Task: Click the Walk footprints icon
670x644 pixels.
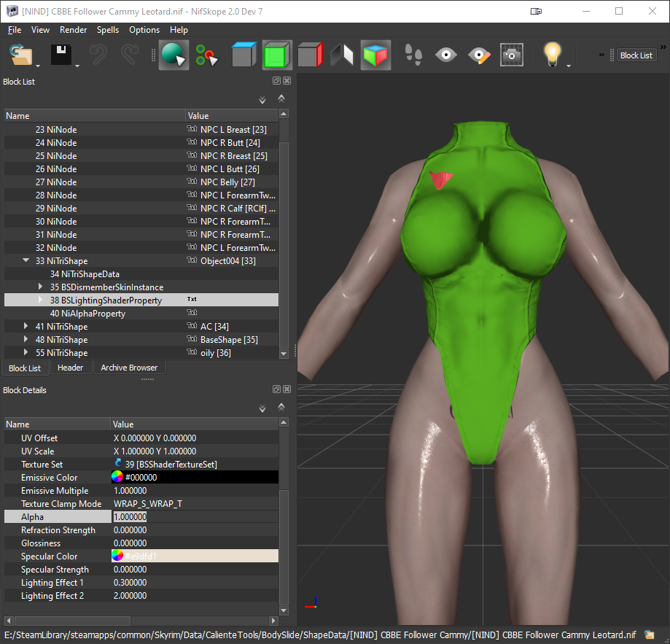Action: pos(413,55)
